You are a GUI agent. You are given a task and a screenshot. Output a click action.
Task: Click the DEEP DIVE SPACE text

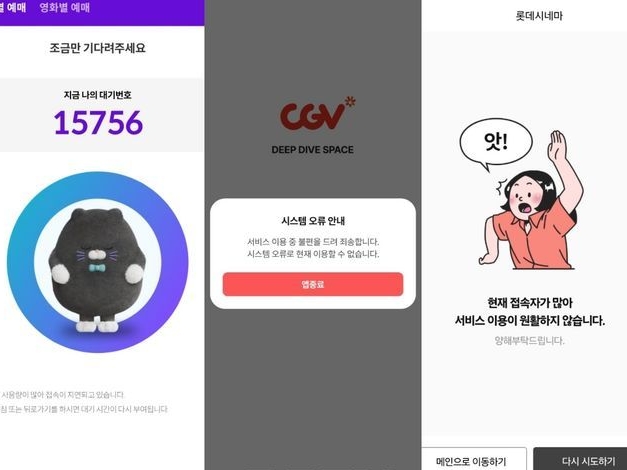pos(312,150)
